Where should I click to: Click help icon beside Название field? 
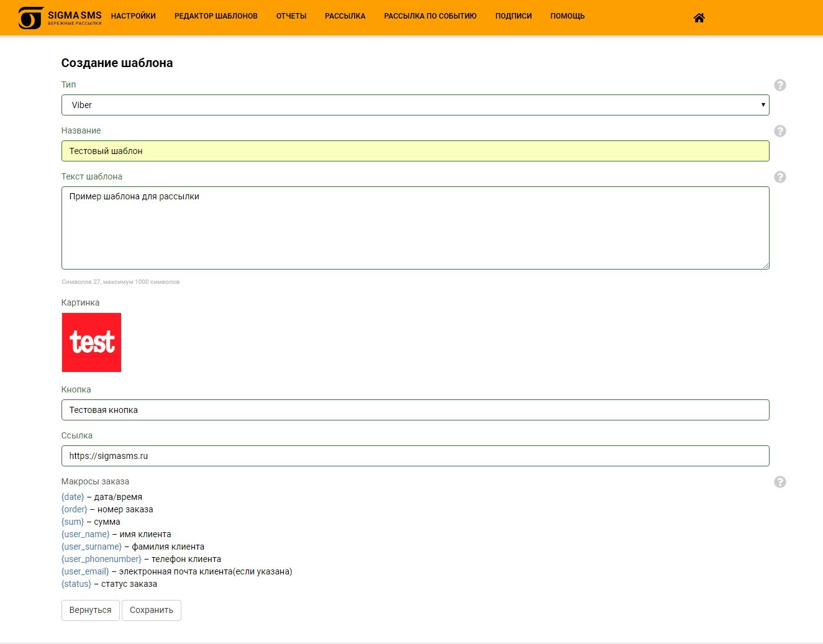tap(780, 131)
